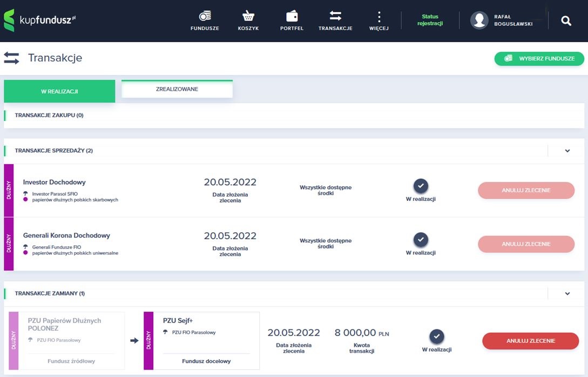Click the search magnifier icon
This screenshot has width=588, height=377.
566,21
